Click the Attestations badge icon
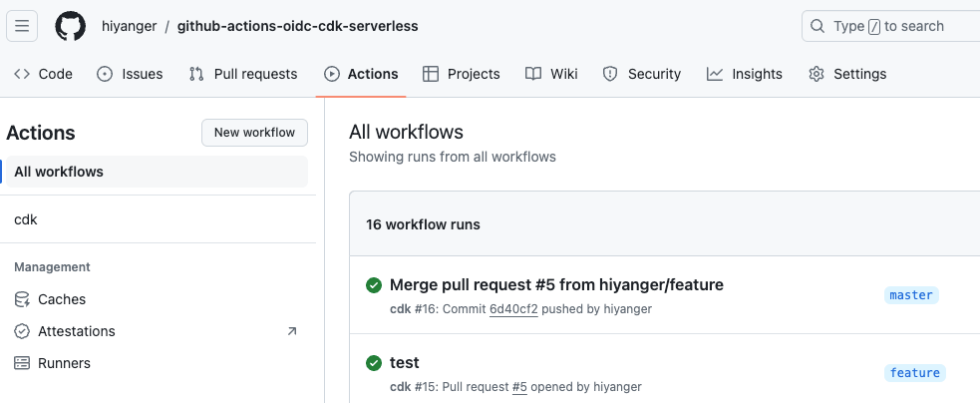 tap(22, 331)
